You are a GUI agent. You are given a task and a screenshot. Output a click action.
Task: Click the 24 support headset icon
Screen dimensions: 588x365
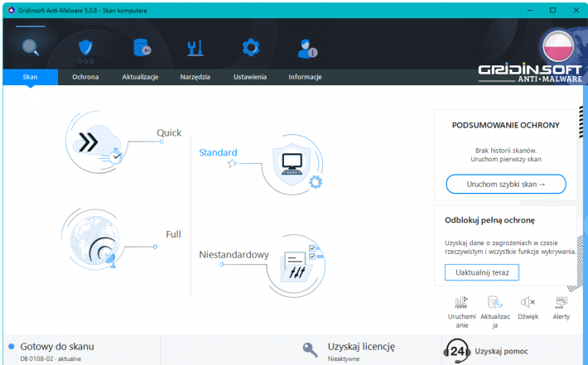coord(457,351)
